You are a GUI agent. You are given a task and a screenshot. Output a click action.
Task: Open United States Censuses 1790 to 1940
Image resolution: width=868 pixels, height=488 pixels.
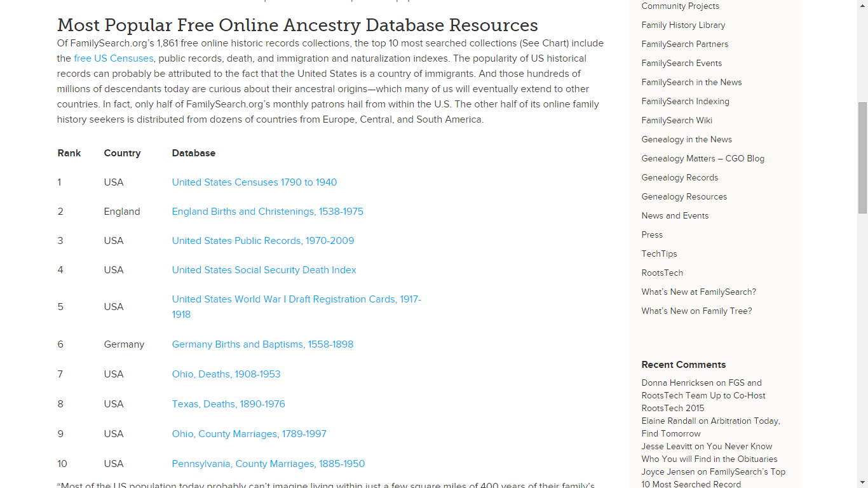[254, 182]
